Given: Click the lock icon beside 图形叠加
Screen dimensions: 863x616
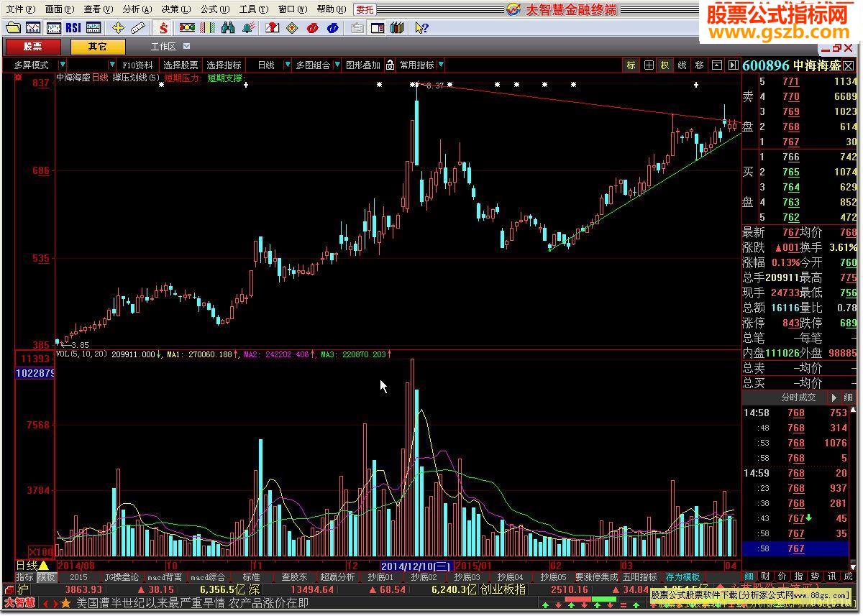Looking at the screenshot, I should [390, 65].
